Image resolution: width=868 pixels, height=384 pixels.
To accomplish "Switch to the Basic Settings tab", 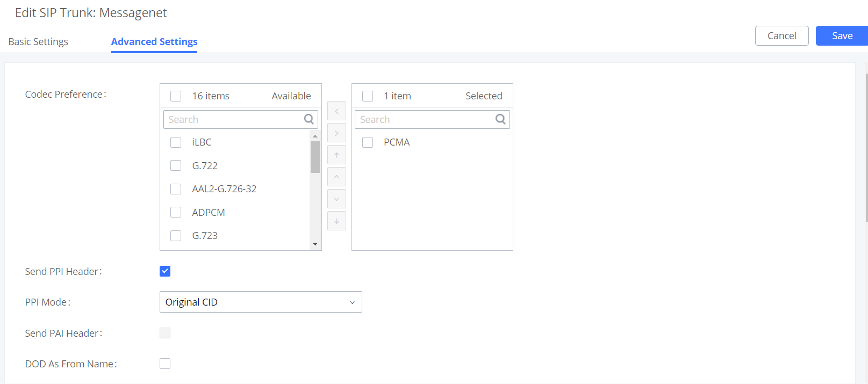I will 38,42.
